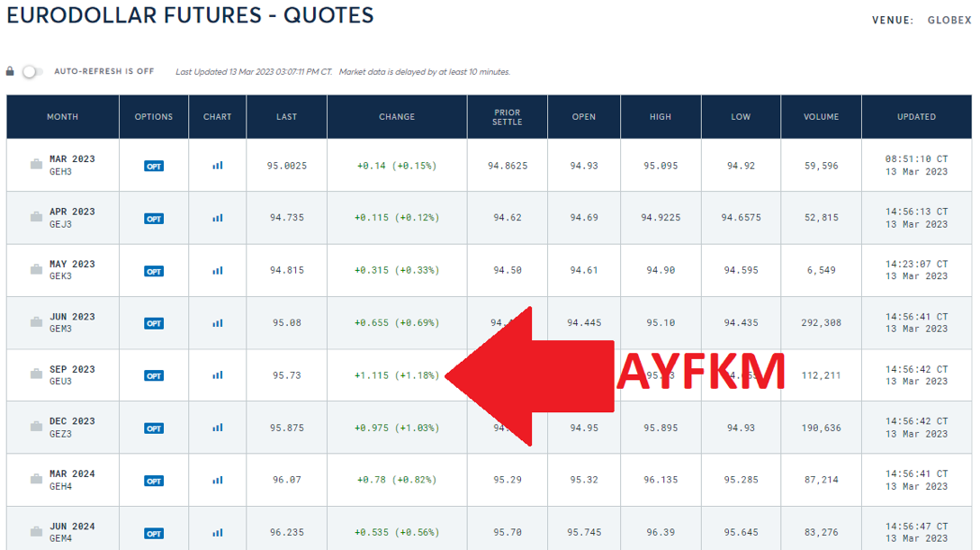Click briefcase icon next to MAY 2023
Screen dimensions: 980x550
[36, 269]
